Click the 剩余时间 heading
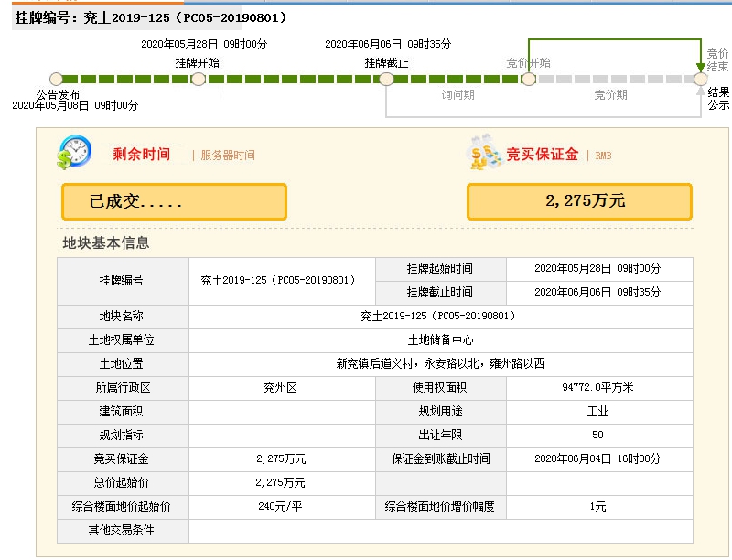The width and height of the screenshot is (732, 560). click(141, 155)
